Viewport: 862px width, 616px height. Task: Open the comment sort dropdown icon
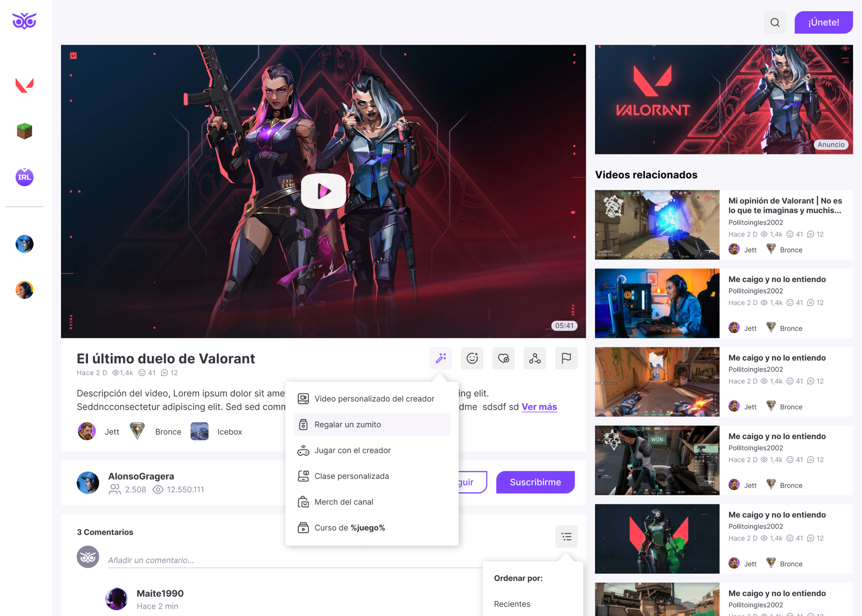click(x=566, y=537)
